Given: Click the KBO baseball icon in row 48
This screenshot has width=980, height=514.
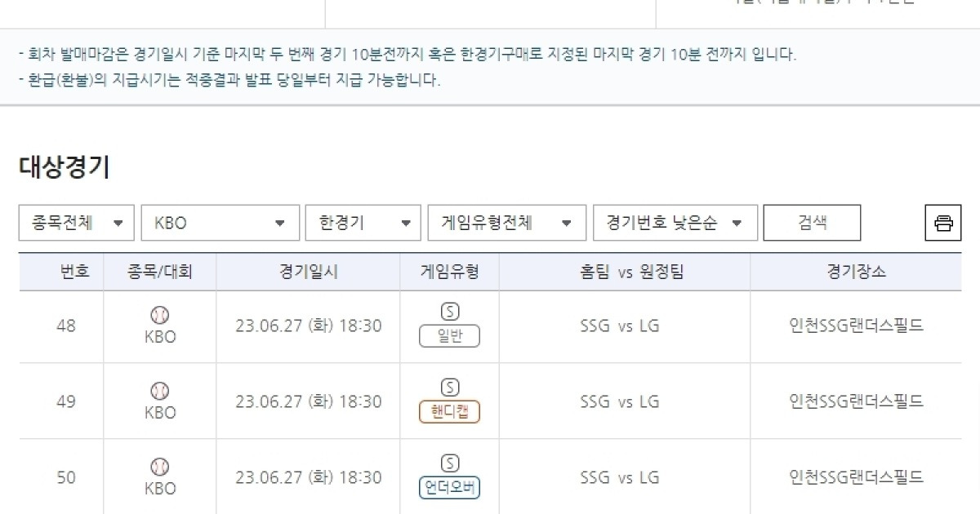Looking at the screenshot, I should [x=160, y=314].
